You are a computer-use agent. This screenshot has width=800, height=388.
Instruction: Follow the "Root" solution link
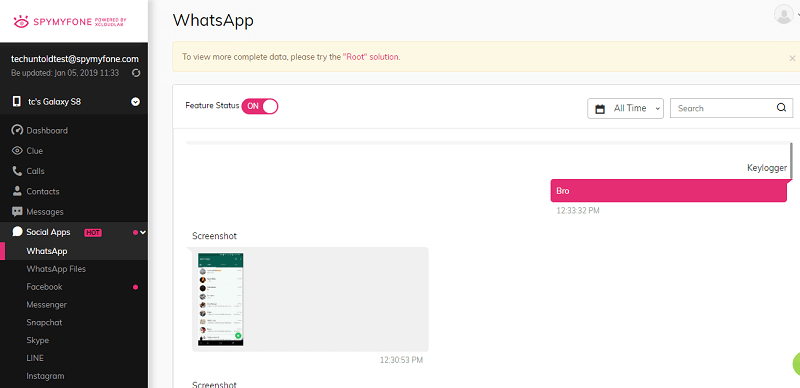click(x=371, y=57)
